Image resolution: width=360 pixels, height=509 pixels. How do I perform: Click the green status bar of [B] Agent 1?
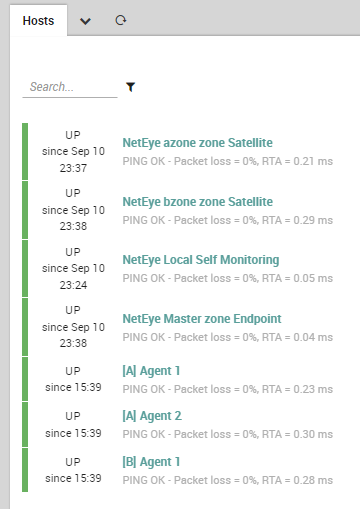coord(25,470)
